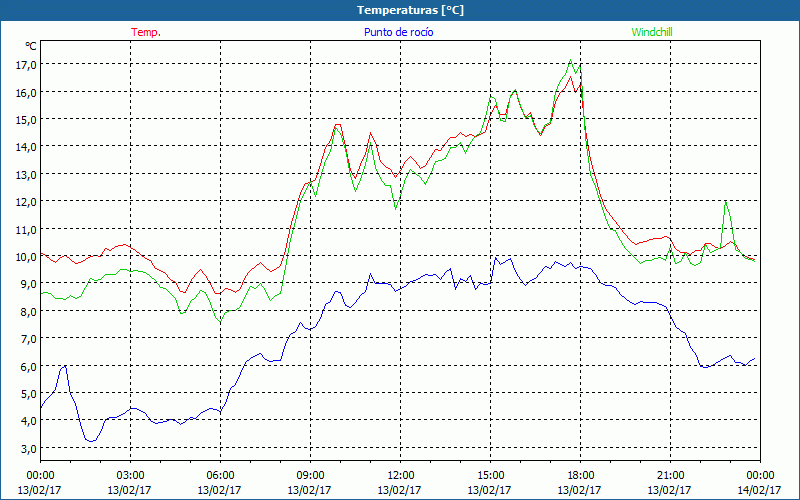The image size is (800, 500).
Task: Click the green windchill peak above 17,0
Action: [x=570, y=60]
